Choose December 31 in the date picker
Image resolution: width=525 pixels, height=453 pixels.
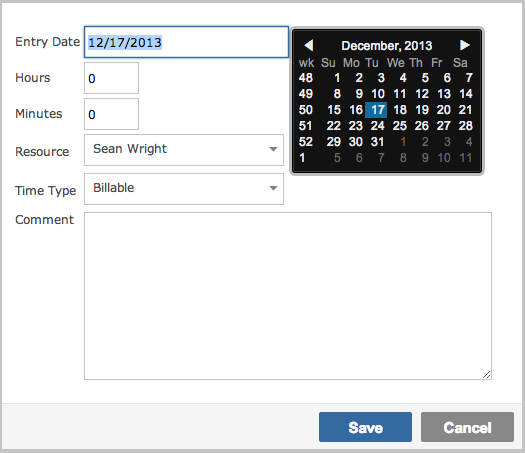click(377, 142)
